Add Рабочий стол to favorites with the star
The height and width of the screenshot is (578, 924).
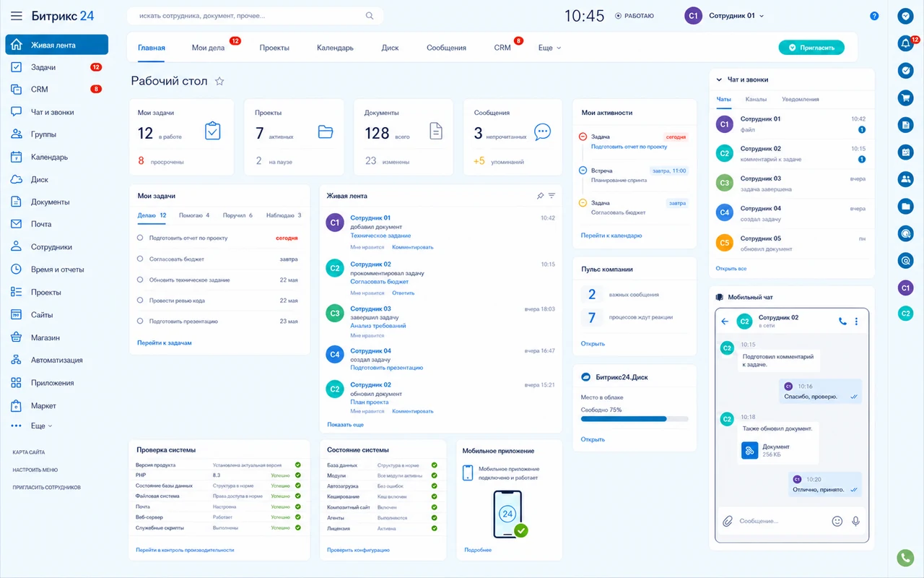tap(219, 82)
